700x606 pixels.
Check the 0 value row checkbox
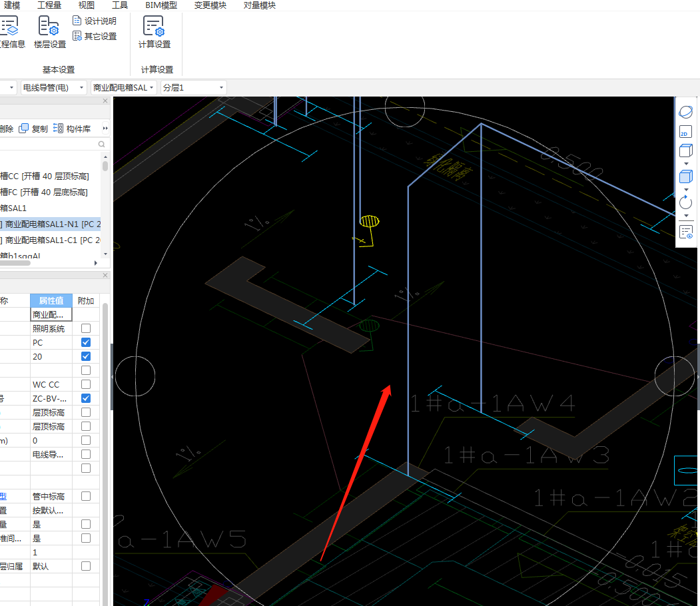(x=86, y=440)
